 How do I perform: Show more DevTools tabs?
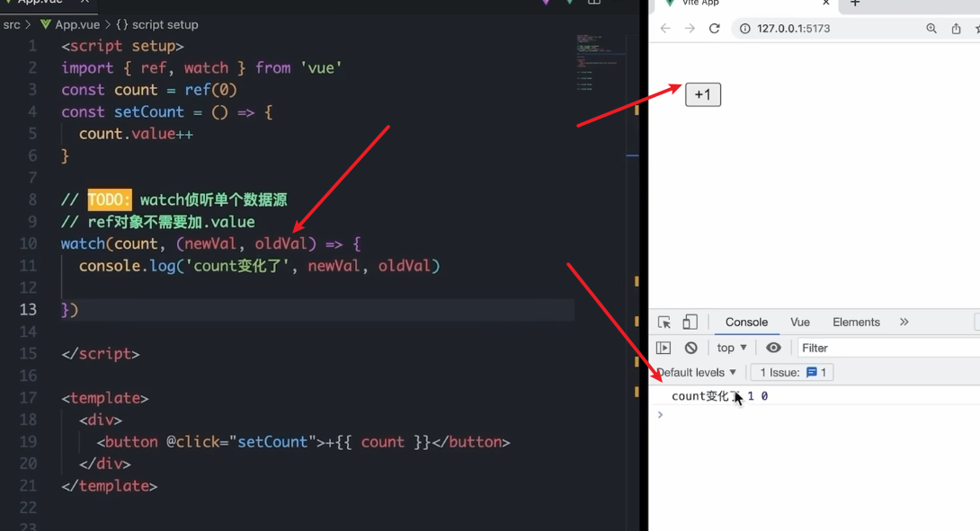[904, 323]
